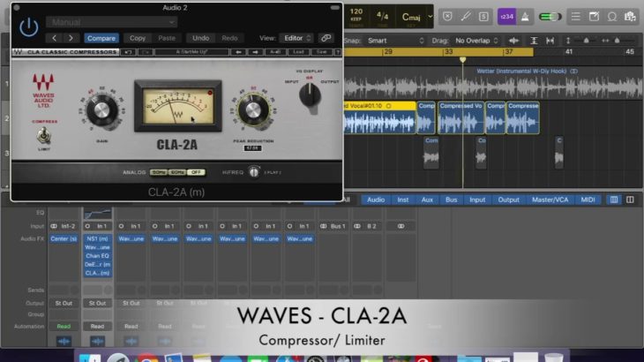Select the Inst mixer filter tab

click(403, 200)
